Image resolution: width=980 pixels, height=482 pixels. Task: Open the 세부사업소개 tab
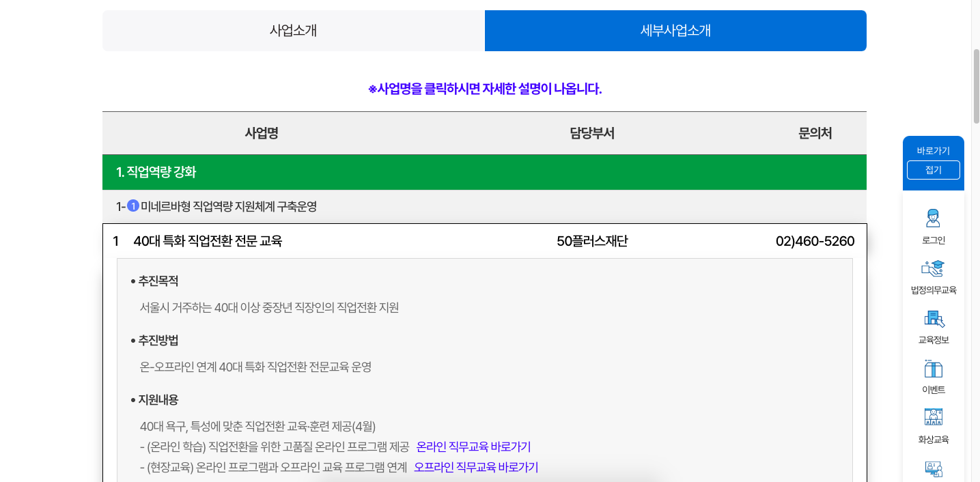coord(675,30)
